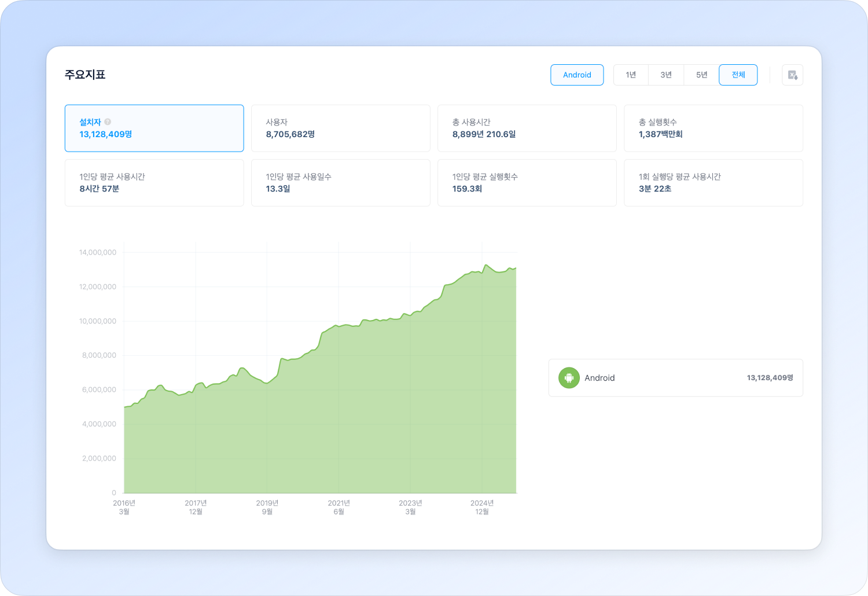Select the 1인당 평균 사용시간 card
This screenshot has width=868, height=596.
pyautogui.click(x=154, y=183)
